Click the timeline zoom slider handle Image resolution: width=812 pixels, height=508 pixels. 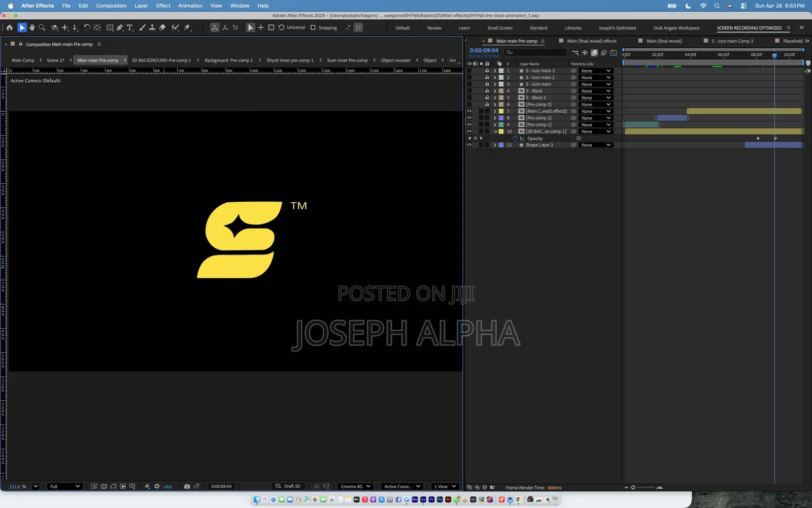(x=633, y=487)
